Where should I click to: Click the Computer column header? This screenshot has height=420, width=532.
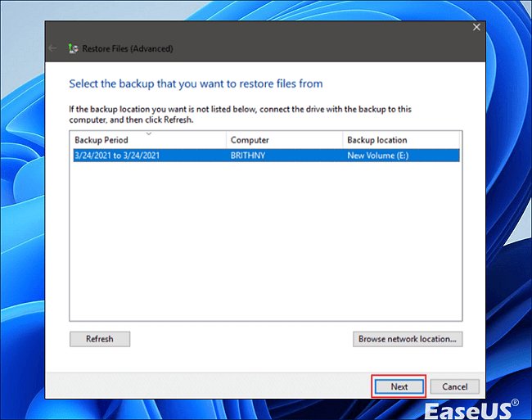284,140
